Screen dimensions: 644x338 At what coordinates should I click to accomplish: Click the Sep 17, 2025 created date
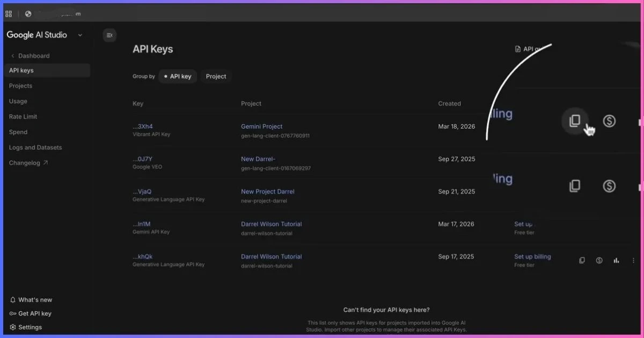[456, 256]
